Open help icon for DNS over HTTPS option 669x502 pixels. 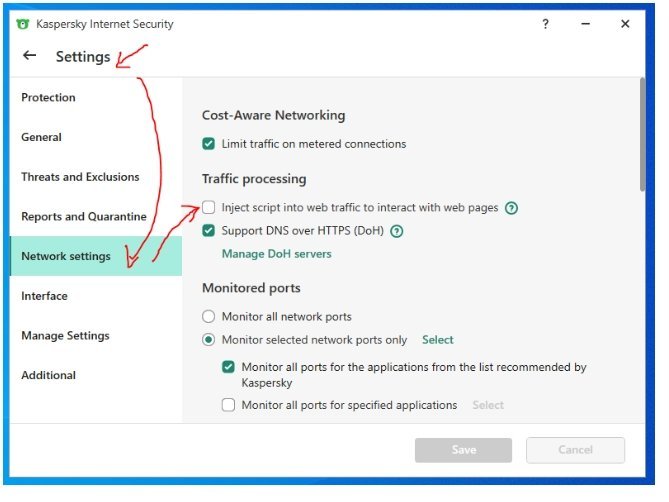[397, 231]
